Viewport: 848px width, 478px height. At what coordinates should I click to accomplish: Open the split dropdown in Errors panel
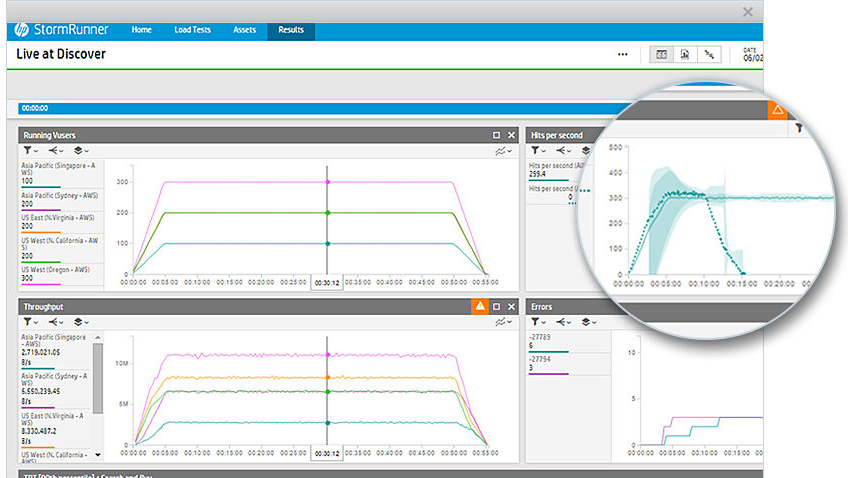(564, 322)
